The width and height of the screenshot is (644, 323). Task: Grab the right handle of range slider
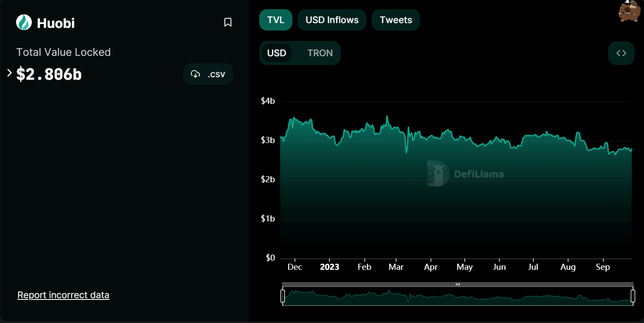[633, 296]
